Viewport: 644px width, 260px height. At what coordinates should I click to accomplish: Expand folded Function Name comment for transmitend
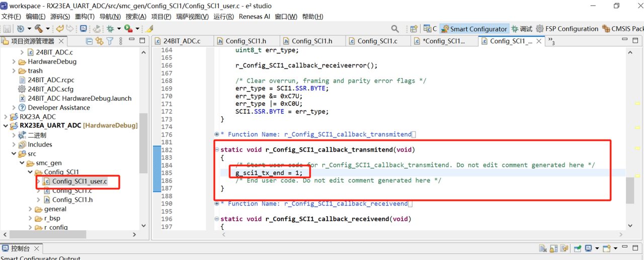217,135
